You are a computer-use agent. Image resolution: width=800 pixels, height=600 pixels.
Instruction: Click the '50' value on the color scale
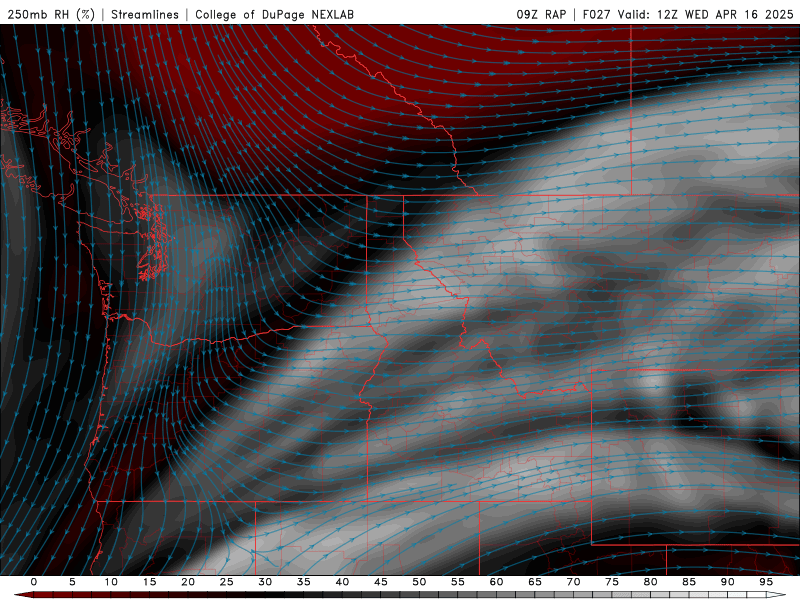419,582
